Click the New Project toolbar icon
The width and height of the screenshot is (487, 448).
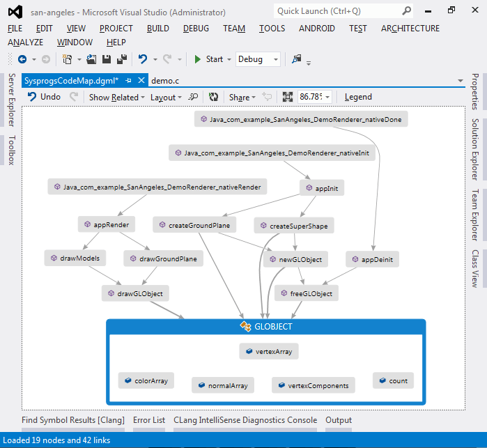point(67,59)
